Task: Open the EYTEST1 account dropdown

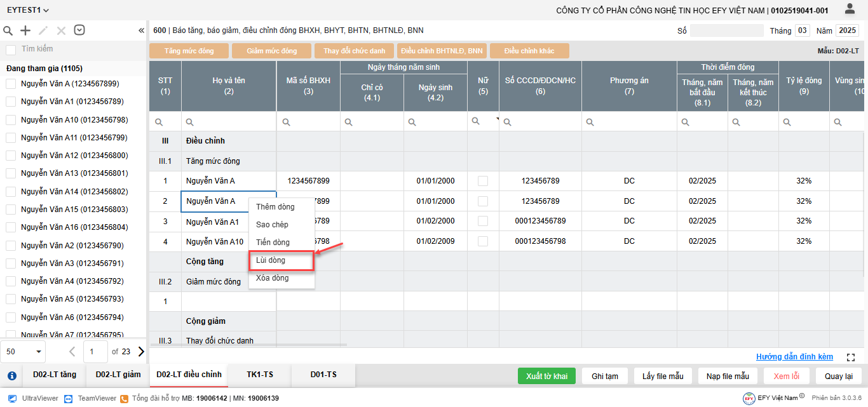Action: point(28,10)
